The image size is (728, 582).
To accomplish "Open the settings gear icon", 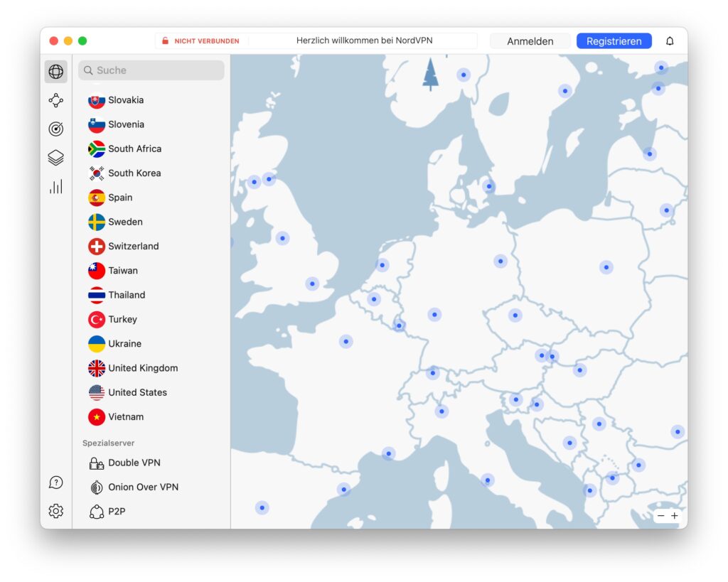I will pos(55,511).
